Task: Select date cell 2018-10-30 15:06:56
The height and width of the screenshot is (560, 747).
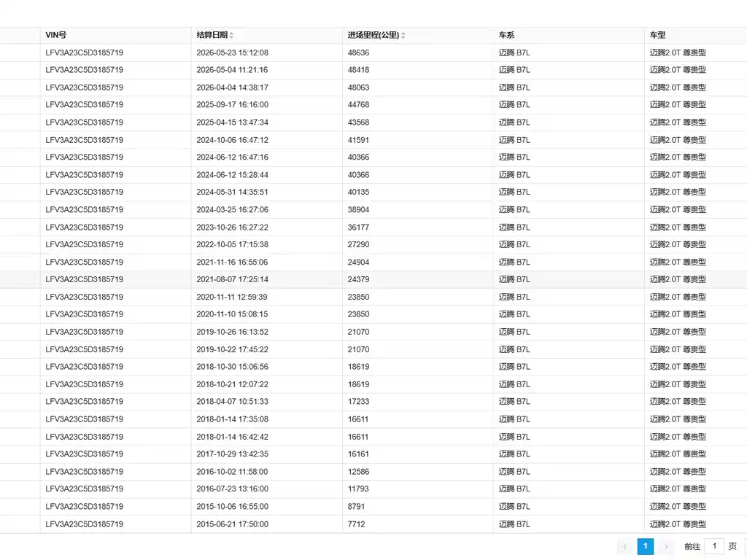Action: click(233, 367)
